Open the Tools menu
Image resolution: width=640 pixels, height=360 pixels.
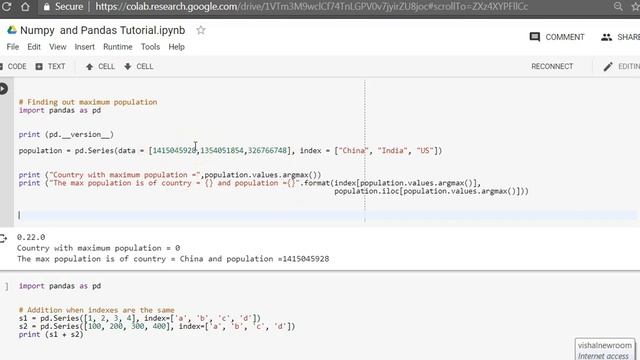click(x=150, y=47)
